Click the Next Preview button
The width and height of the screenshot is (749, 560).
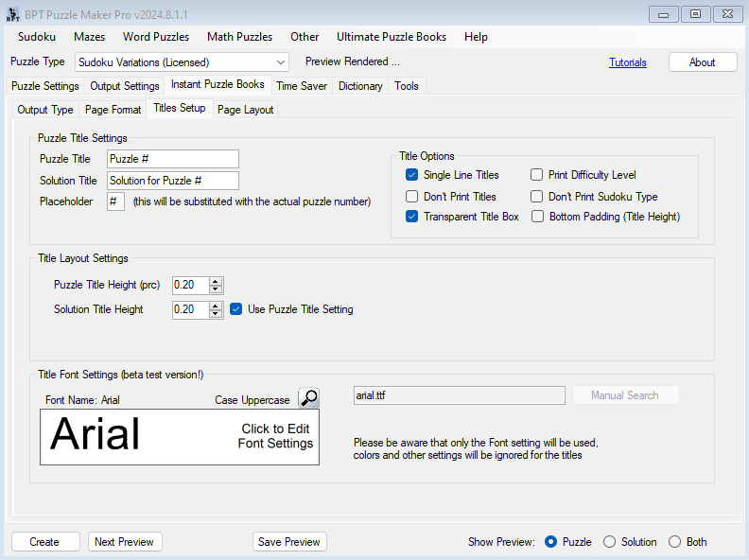tap(125, 542)
